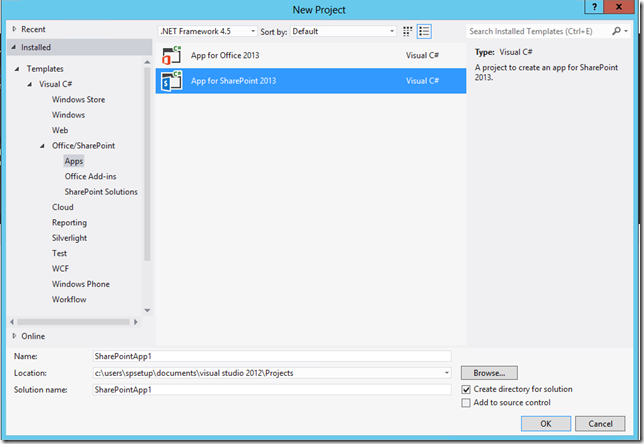Expand the Online section
Screen dimensions: 644x444
[x=14, y=336]
